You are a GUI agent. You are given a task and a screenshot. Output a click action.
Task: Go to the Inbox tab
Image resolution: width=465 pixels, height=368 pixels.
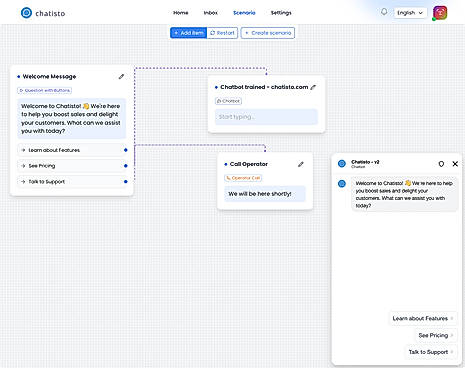pos(211,13)
